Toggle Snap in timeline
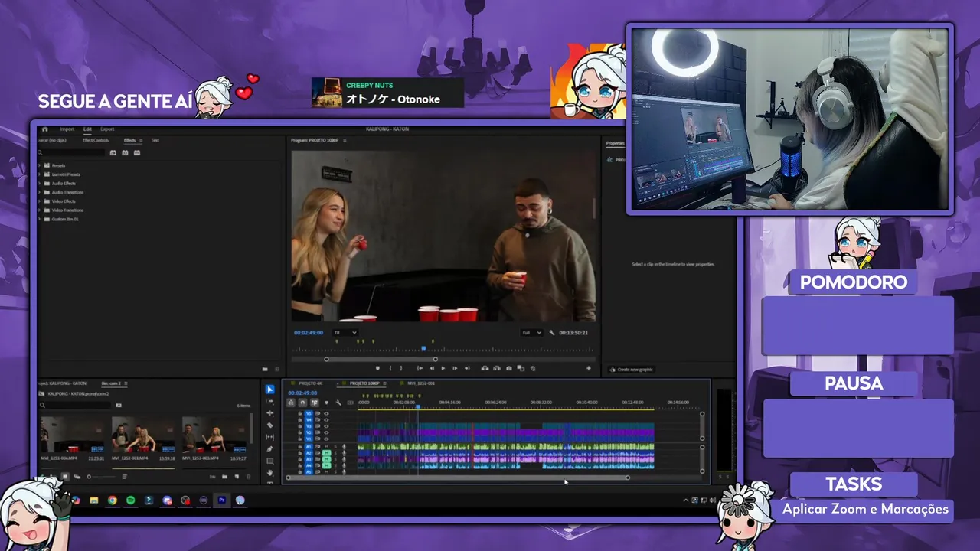Viewport: 980px width, 551px height. point(302,403)
